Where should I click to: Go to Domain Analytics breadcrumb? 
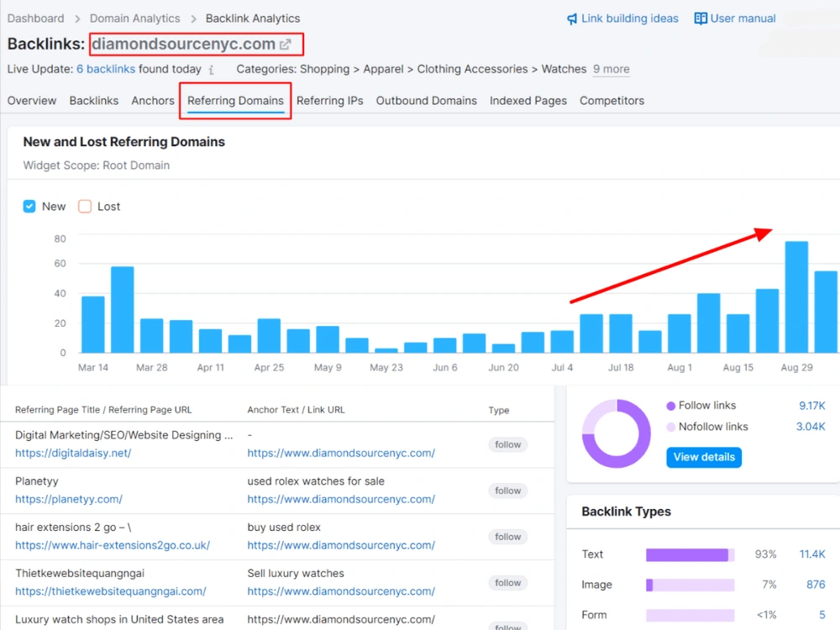[x=134, y=18]
